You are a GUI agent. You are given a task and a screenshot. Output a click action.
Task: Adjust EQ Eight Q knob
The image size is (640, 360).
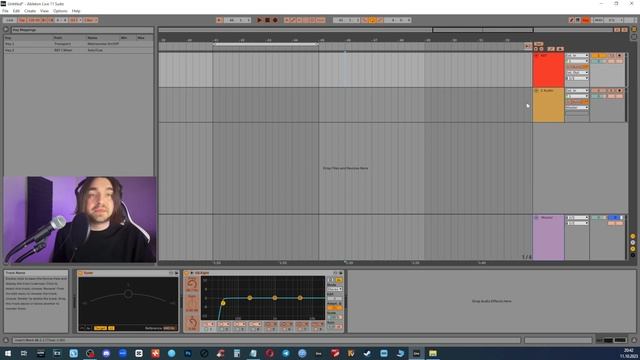192,322
